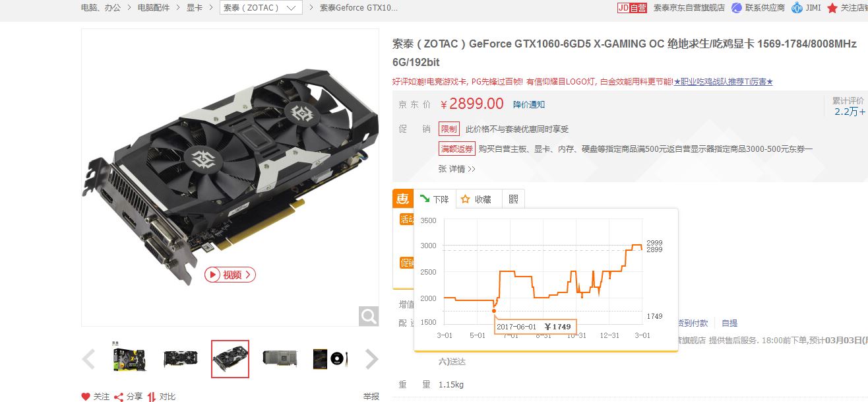
Task: Click the 分享 share icon
Action: [119, 397]
